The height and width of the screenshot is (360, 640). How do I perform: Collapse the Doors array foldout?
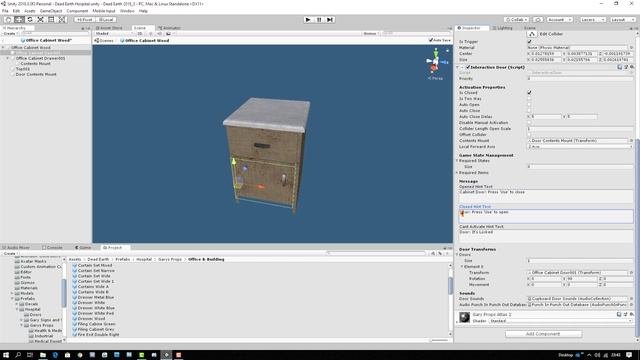pos(457,255)
